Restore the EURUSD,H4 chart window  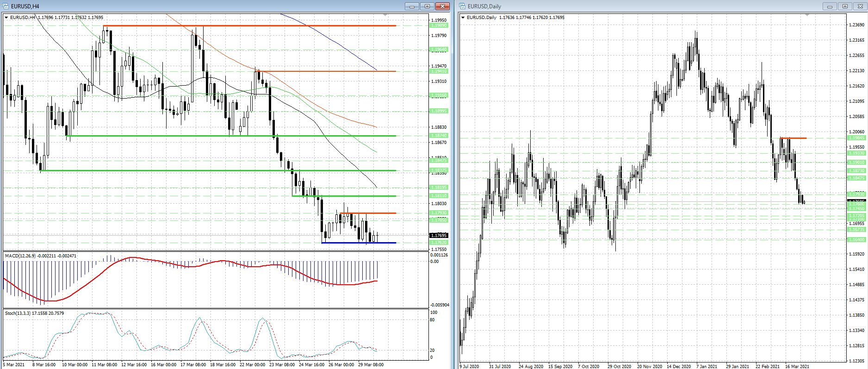click(427, 6)
